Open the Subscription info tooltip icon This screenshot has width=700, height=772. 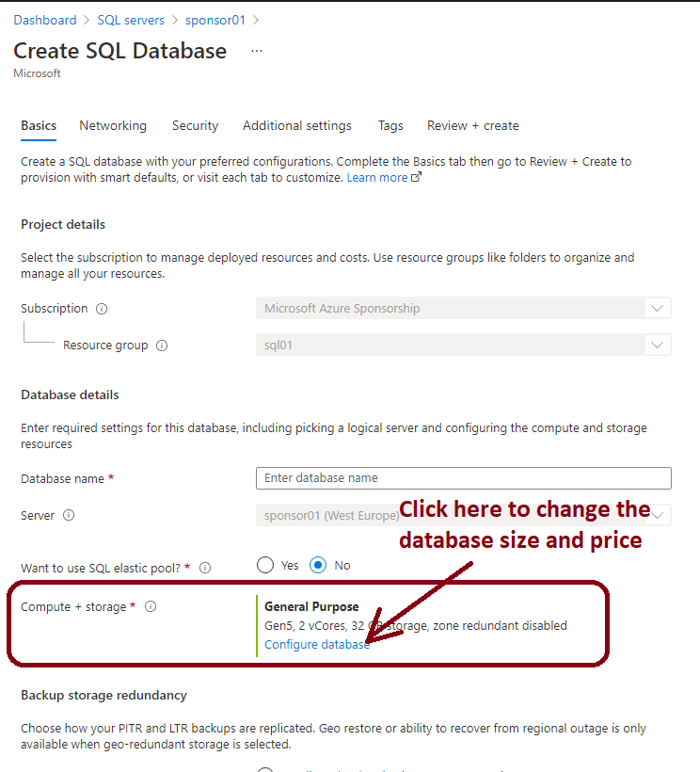tap(102, 308)
